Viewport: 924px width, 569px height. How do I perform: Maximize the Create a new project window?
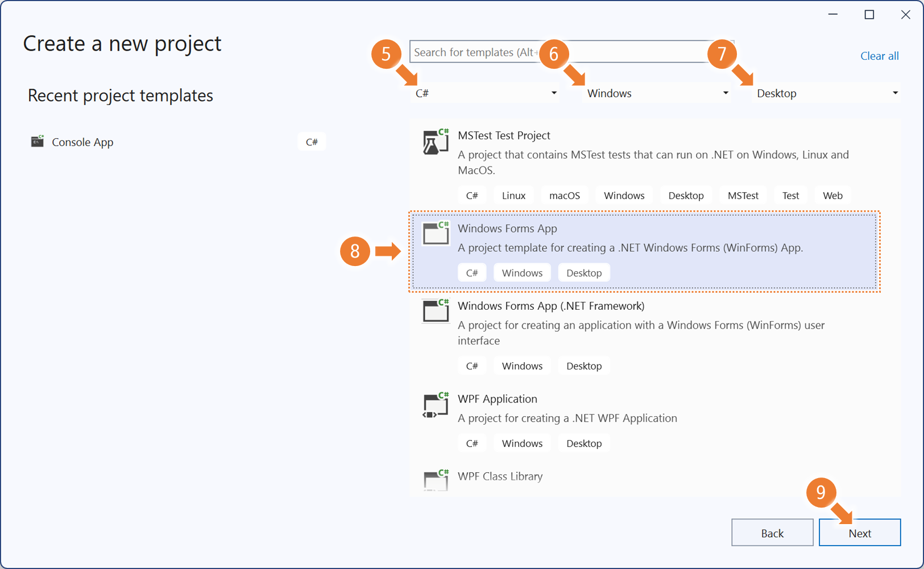point(869,15)
